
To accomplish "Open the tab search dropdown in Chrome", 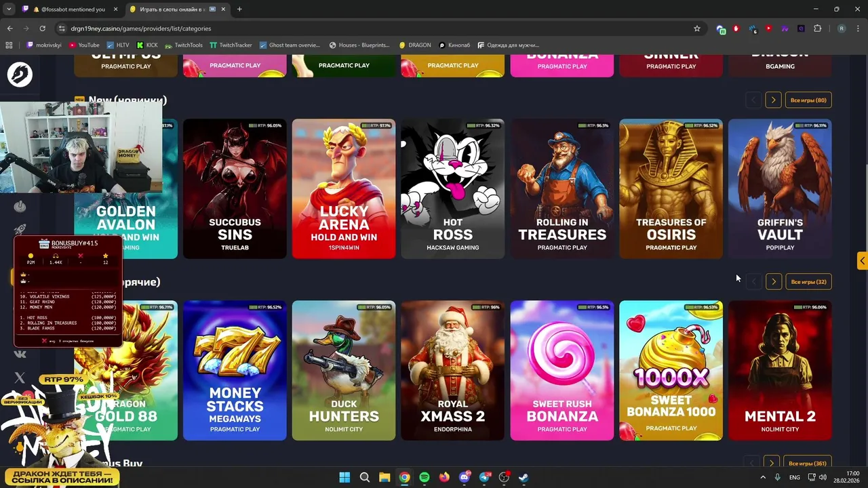I will 9,9.
